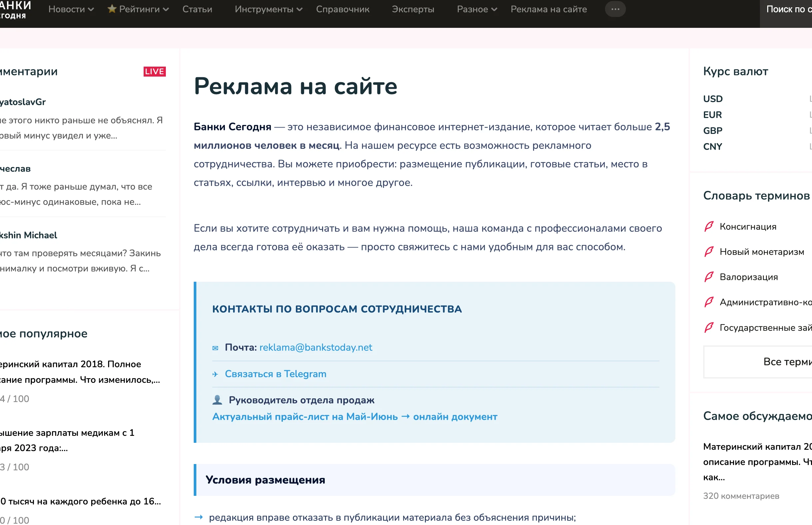Open the popular article about зарплаты медикам
The image size is (812, 525).
pos(67,440)
